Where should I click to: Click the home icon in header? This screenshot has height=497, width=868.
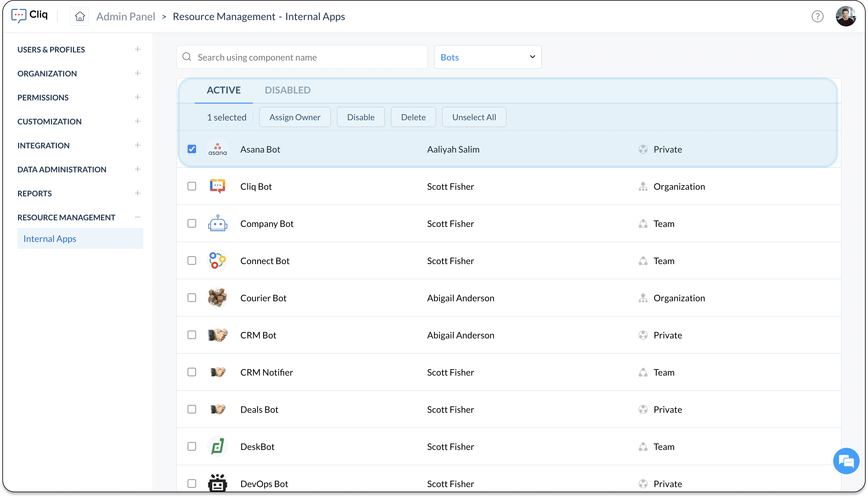pyautogui.click(x=79, y=16)
